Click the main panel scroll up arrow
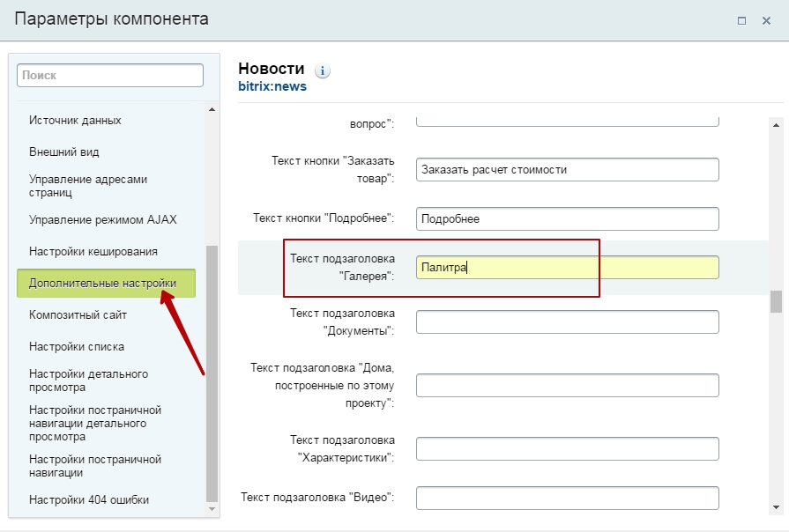789x532 pixels. (776, 125)
